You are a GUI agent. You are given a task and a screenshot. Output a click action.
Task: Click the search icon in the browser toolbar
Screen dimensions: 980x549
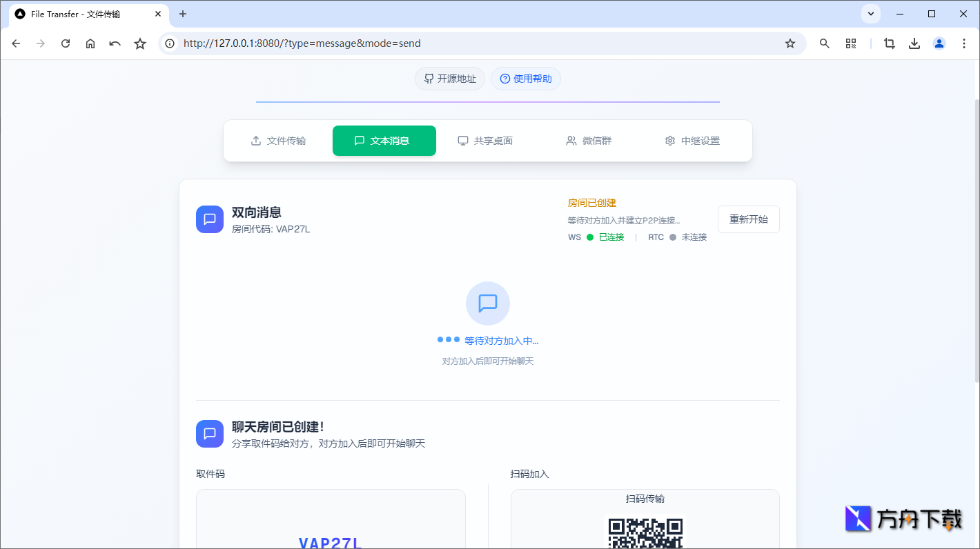coord(824,43)
